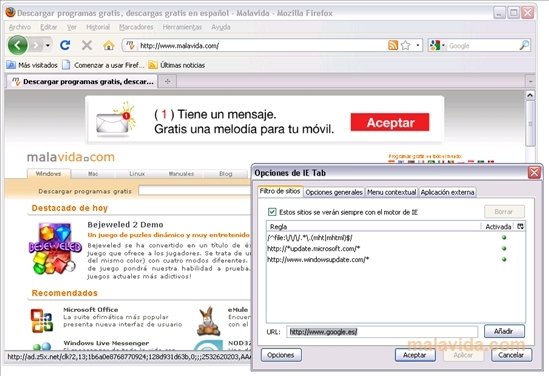Switch to Opciones generales tab
Viewport: 549px width, 376px height.
pyautogui.click(x=334, y=192)
